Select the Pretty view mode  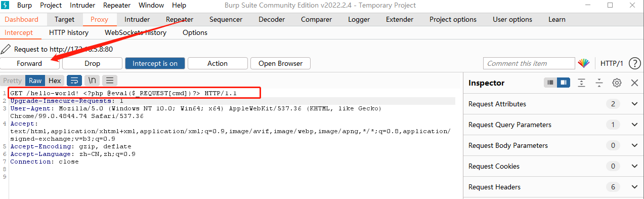pyautogui.click(x=13, y=81)
